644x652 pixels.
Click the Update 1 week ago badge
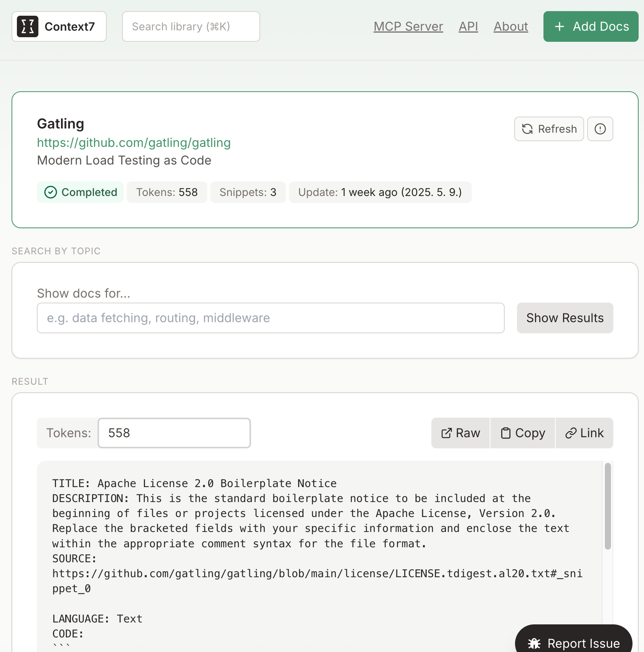380,192
